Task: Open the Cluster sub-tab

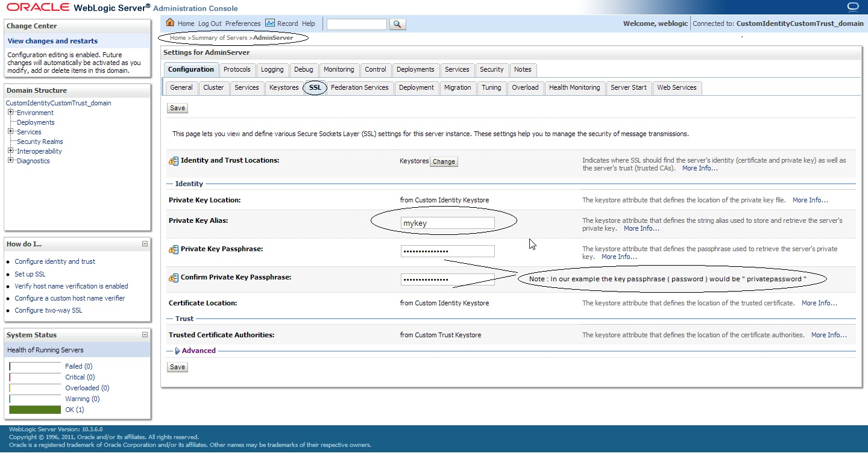Action: pos(213,88)
